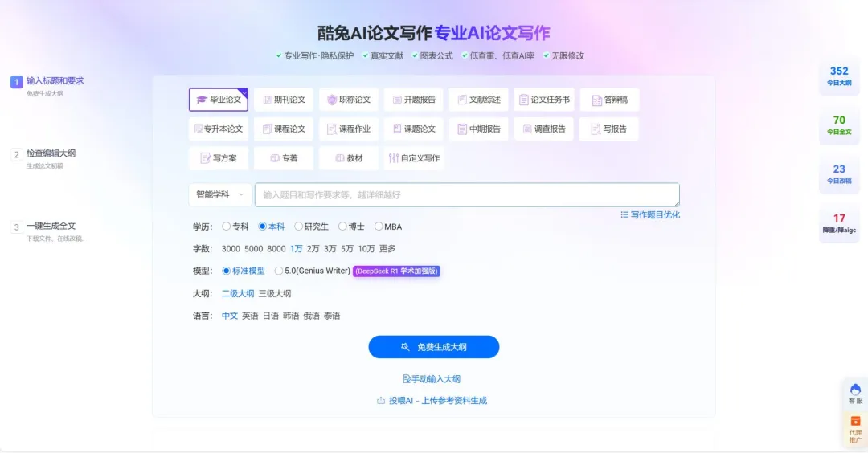Go to step 3 一键生成全文

(x=50, y=226)
